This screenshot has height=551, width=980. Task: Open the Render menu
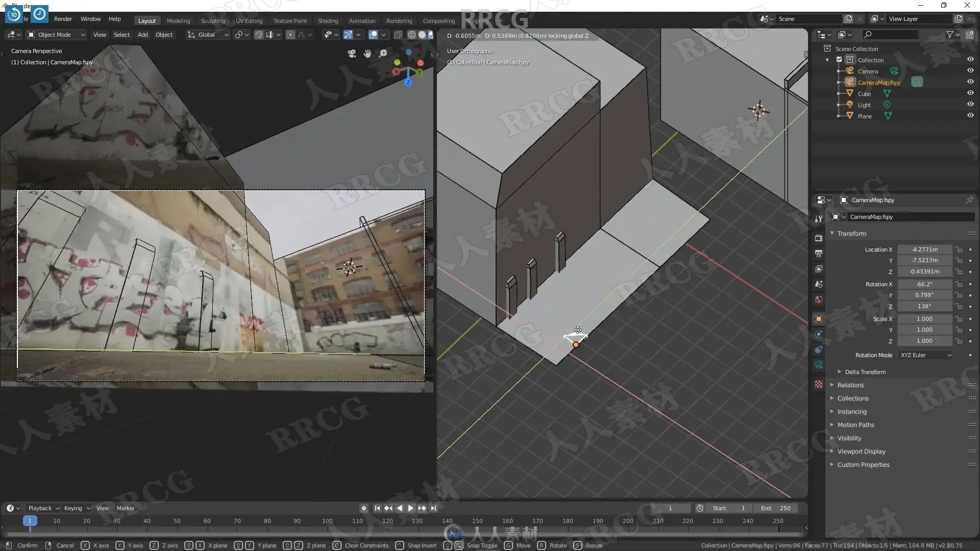click(x=63, y=19)
